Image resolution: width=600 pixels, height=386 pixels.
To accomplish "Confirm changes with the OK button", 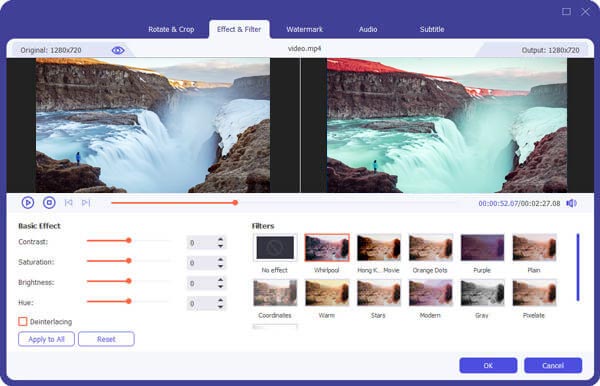I will tap(488, 365).
